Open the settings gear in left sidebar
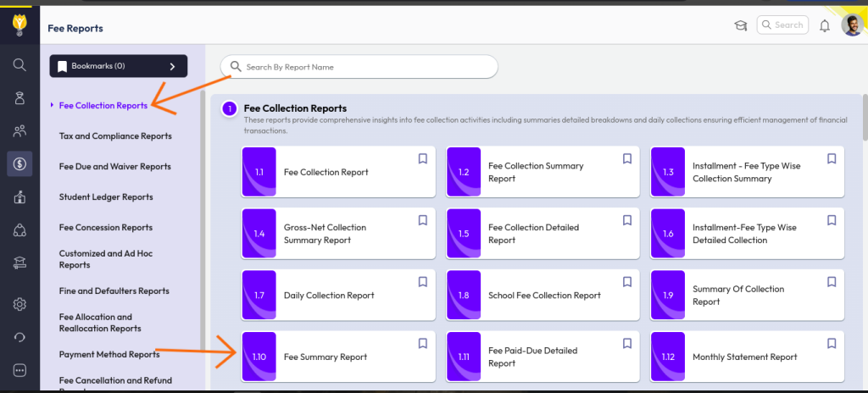868x393 pixels. (19, 304)
